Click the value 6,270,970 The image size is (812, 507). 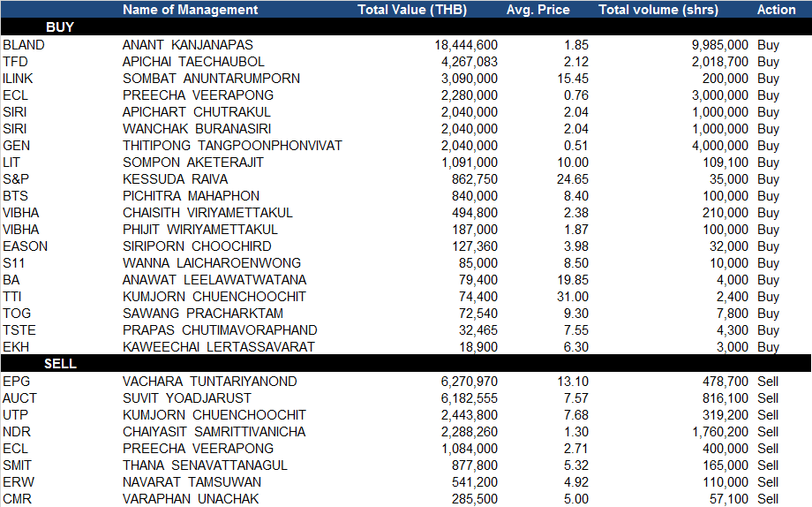coord(470,382)
